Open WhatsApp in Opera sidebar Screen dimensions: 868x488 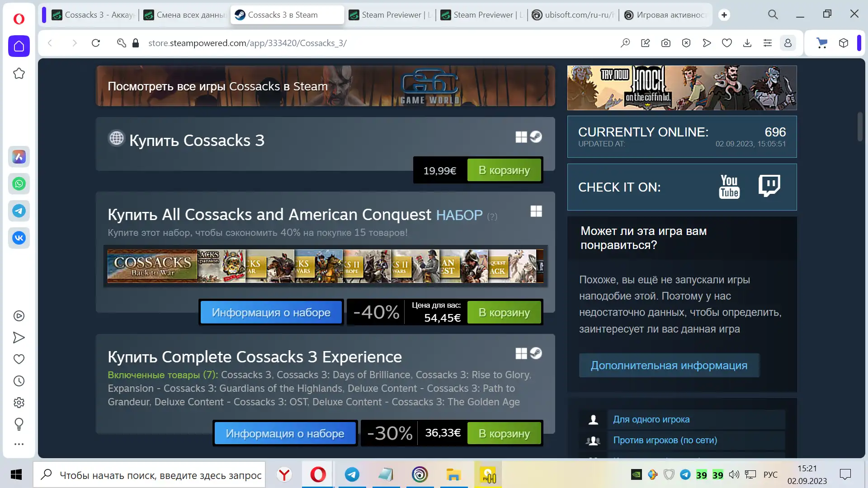[x=19, y=184]
